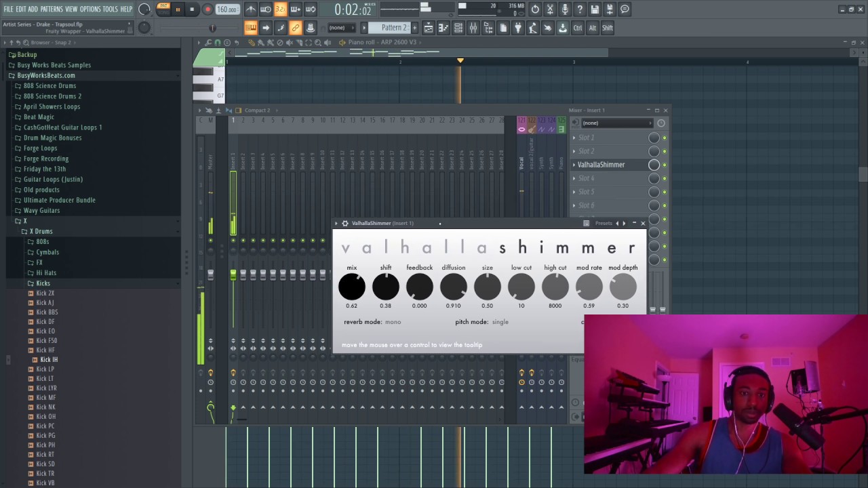The height and width of the screenshot is (488, 868).
Task: Open the plugin picker plug icon
Action: 518,28
